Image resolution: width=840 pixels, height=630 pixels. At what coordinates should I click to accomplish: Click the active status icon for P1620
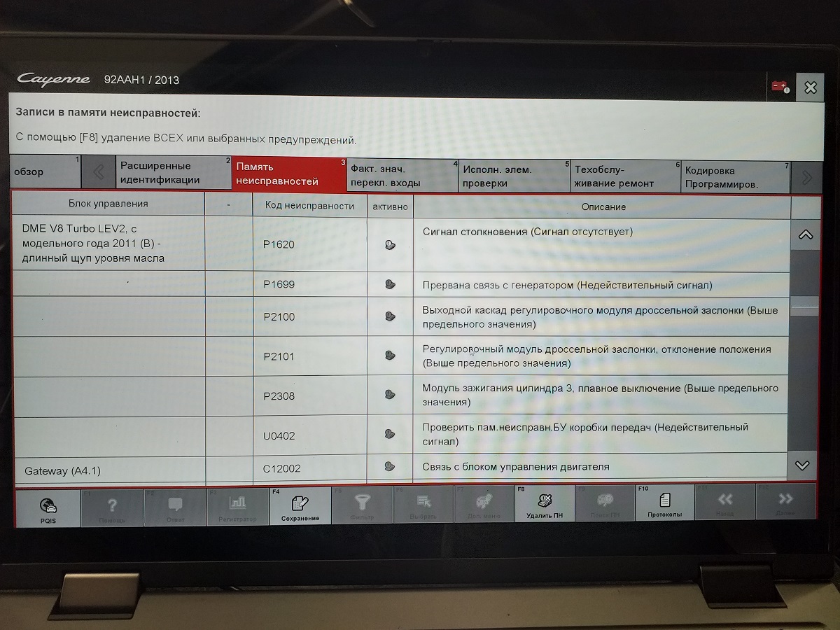coord(390,245)
